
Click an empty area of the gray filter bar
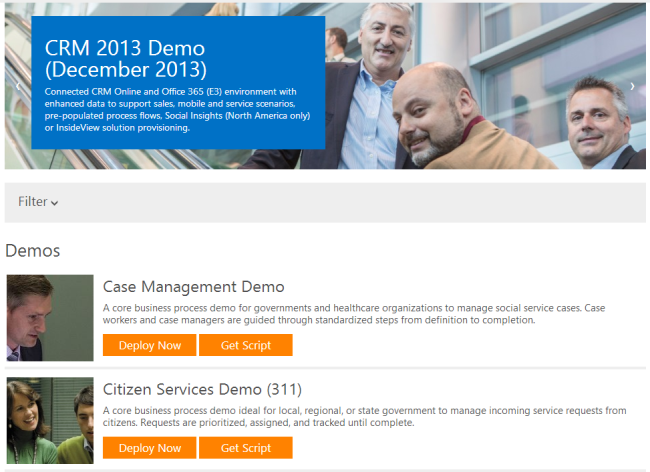click(x=350, y=202)
